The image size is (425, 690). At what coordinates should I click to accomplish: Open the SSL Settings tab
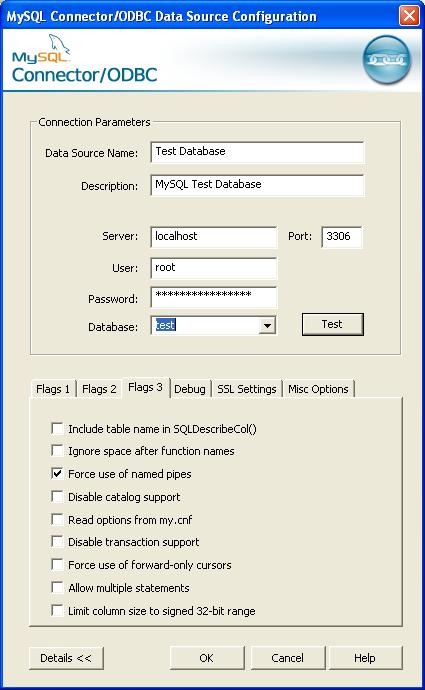(x=247, y=389)
